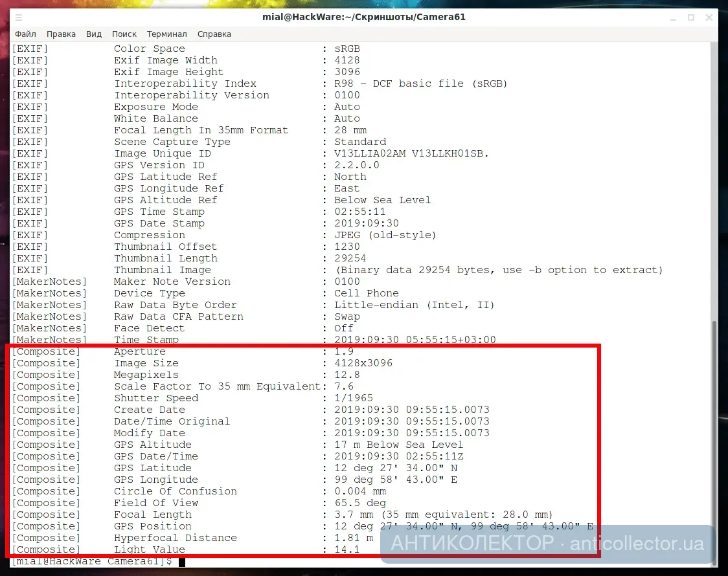Click the blinking cursor after the prompt
This screenshot has width=728, height=576.
pyautogui.click(x=182, y=561)
